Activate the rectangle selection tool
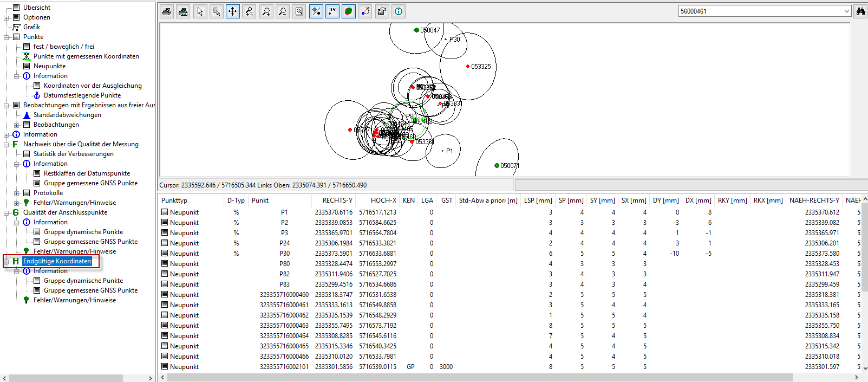The image size is (868, 382). pyautogui.click(x=216, y=11)
